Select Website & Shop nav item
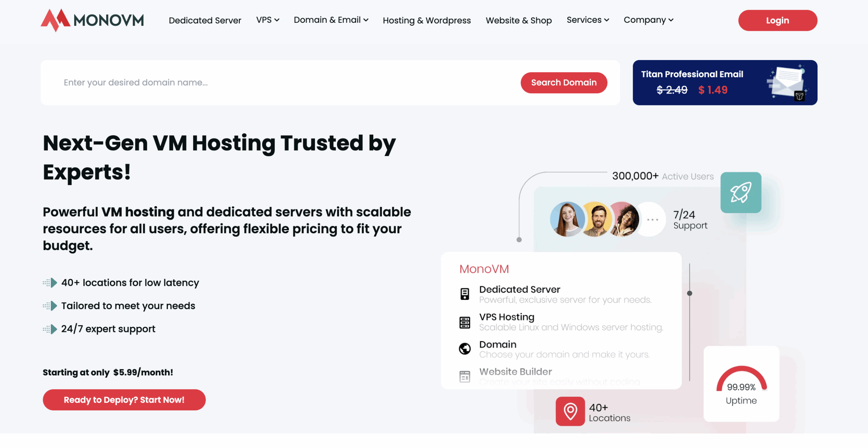 point(518,20)
